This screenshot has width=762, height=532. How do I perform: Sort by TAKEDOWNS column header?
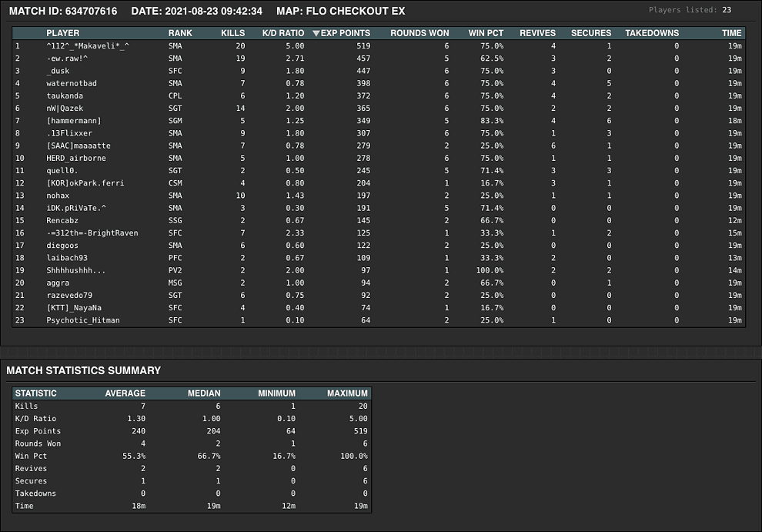click(652, 33)
